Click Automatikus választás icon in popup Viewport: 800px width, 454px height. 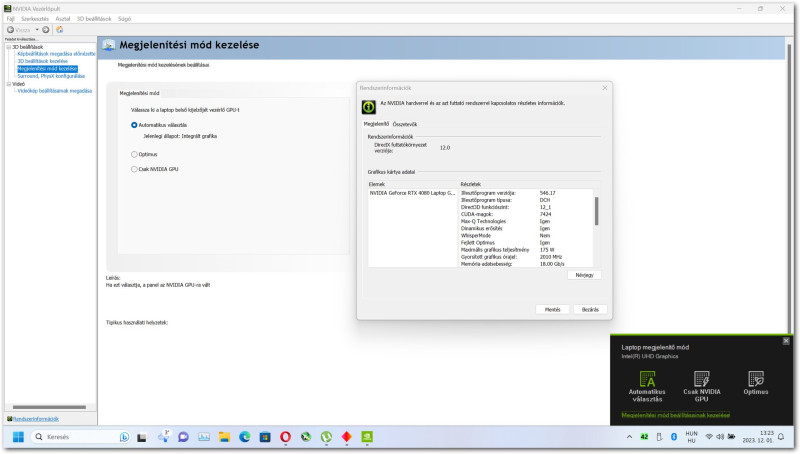click(x=647, y=380)
